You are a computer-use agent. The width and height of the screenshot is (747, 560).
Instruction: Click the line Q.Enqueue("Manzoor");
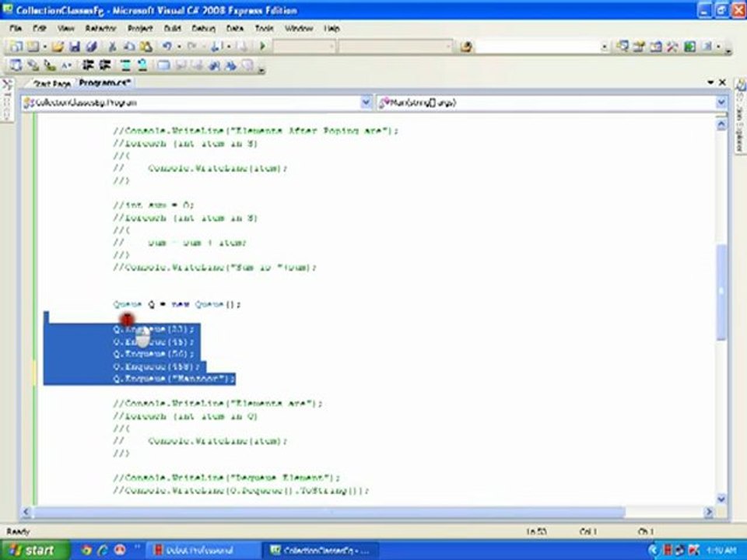[x=174, y=379]
